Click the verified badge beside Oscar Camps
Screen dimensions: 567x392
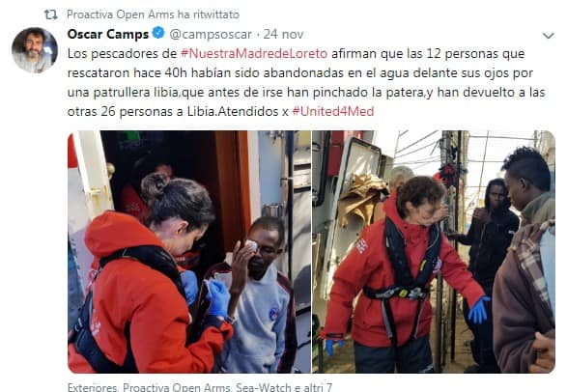pyautogui.click(x=158, y=33)
